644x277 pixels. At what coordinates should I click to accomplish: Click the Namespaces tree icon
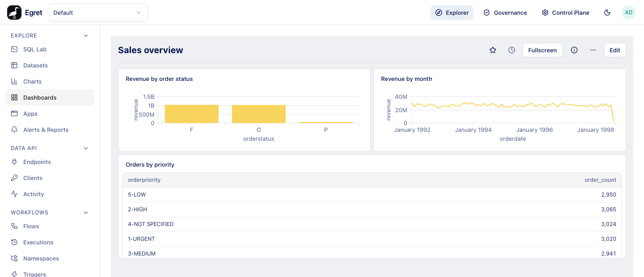point(14,258)
